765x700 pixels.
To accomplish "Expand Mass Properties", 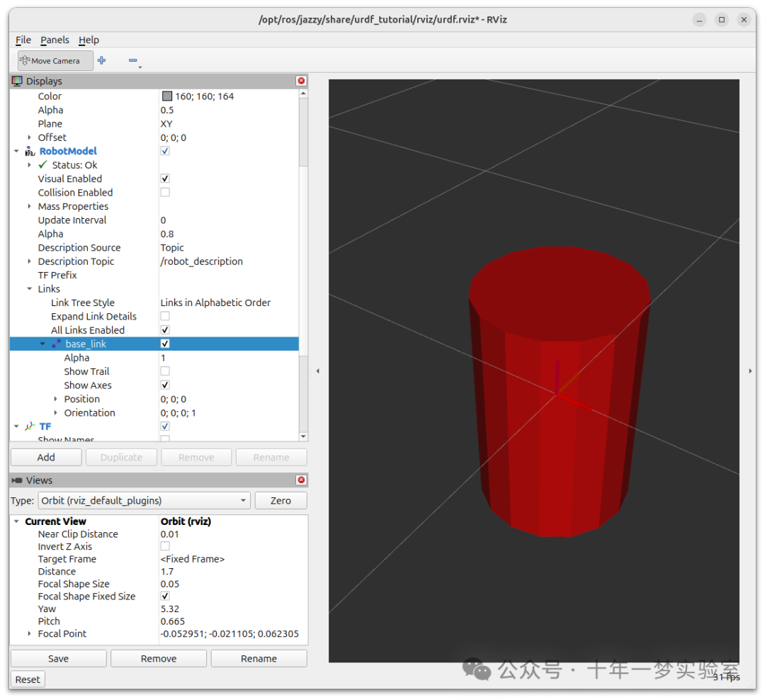I will pyautogui.click(x=29, y=206).
